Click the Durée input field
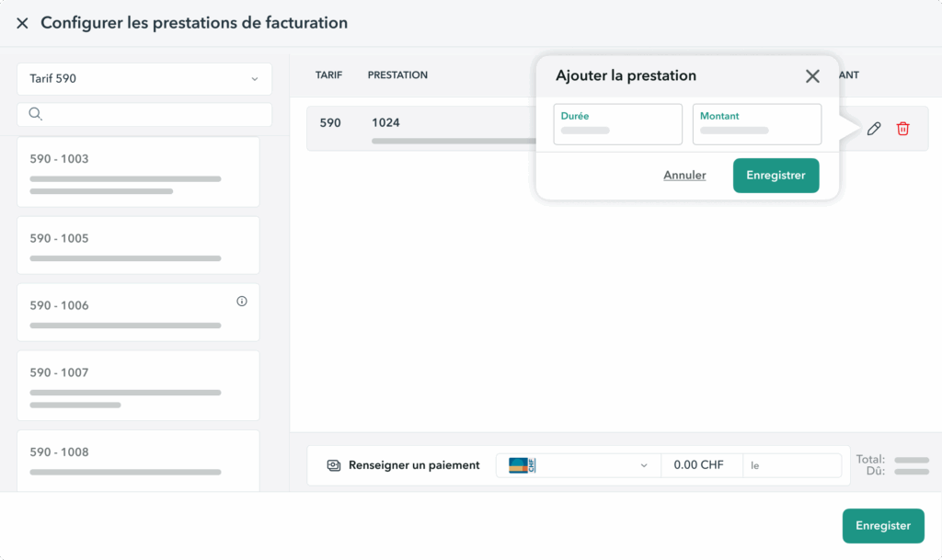This screenshot has width=942, height=560. (617, 124)
